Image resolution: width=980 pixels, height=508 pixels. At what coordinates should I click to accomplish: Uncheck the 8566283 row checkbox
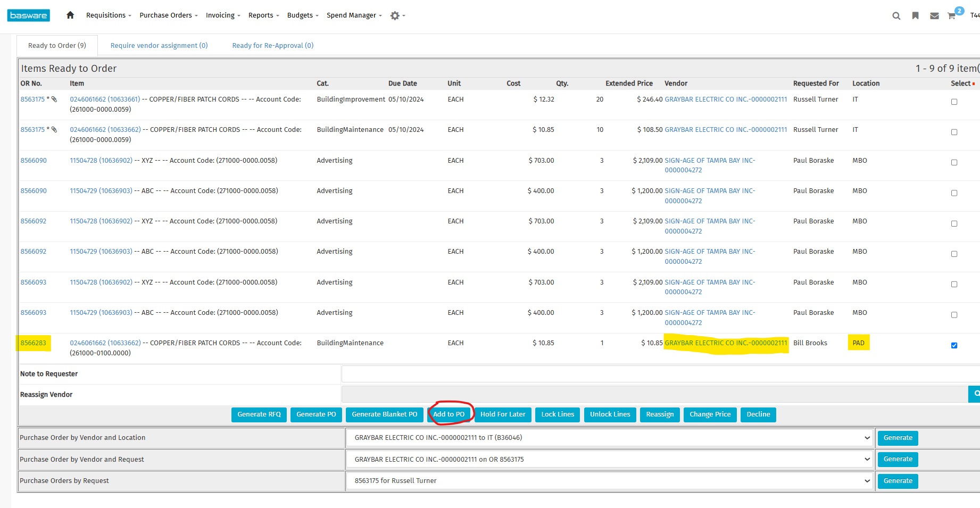click(954, 345)
